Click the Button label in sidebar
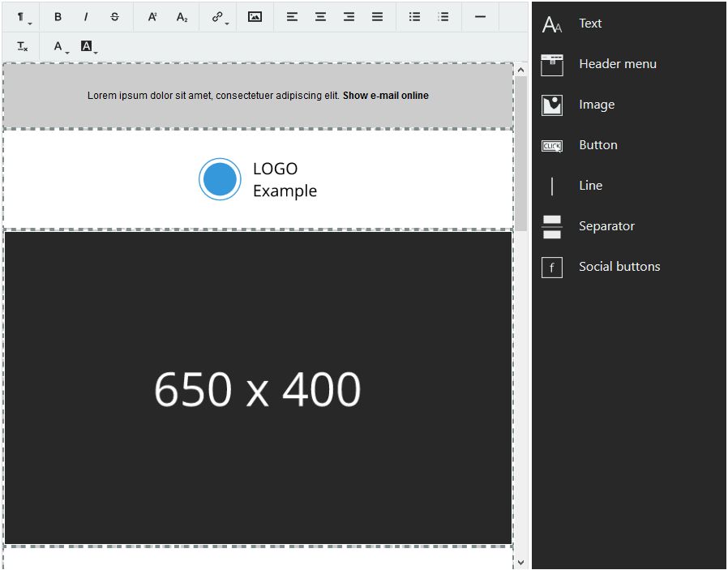 click(x=598, y=145)
